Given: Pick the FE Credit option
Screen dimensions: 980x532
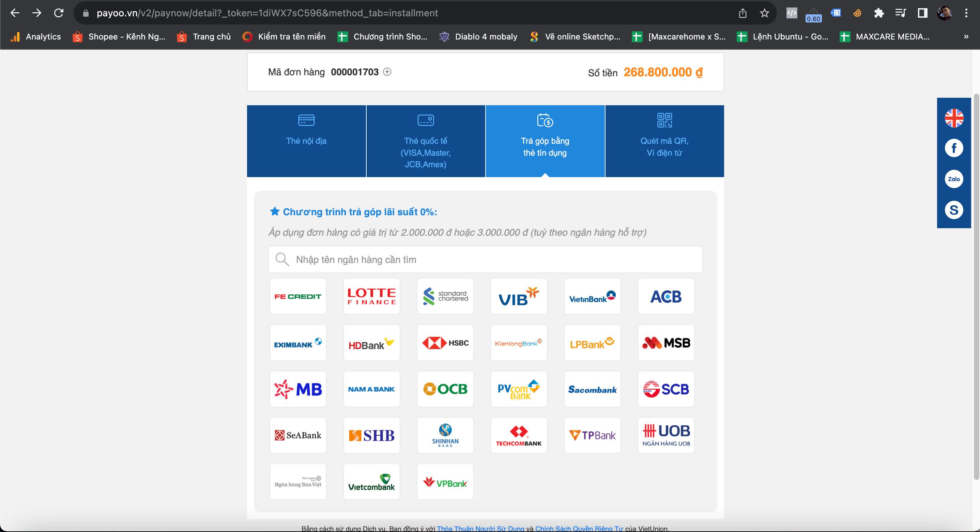Looking at the screenshot, I should [x=298, y=296].
